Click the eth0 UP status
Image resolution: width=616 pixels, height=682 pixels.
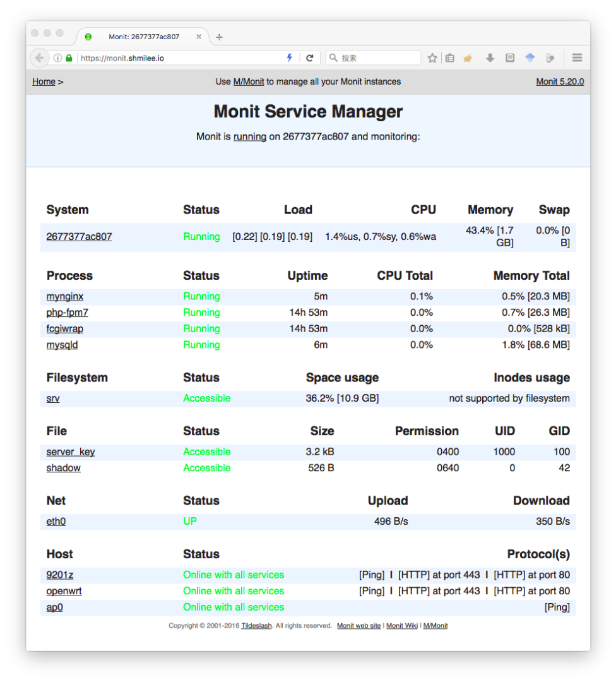(x=190, y=522)
